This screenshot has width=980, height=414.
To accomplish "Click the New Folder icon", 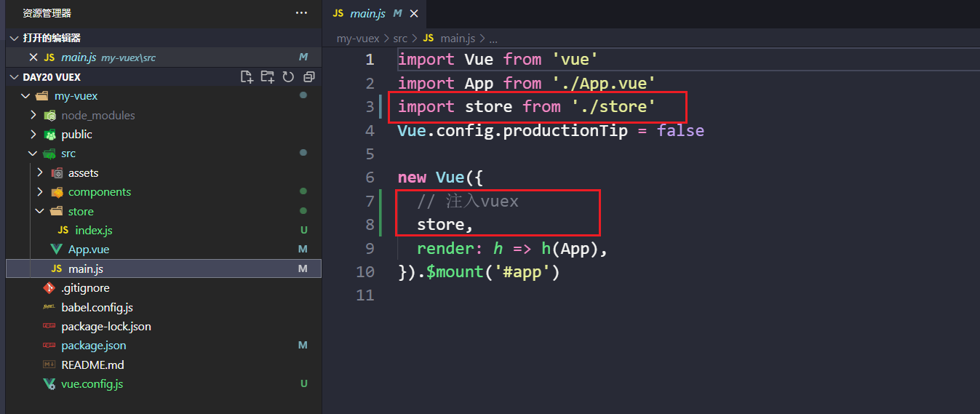I will pyautogui.click(x=268, y=76).
